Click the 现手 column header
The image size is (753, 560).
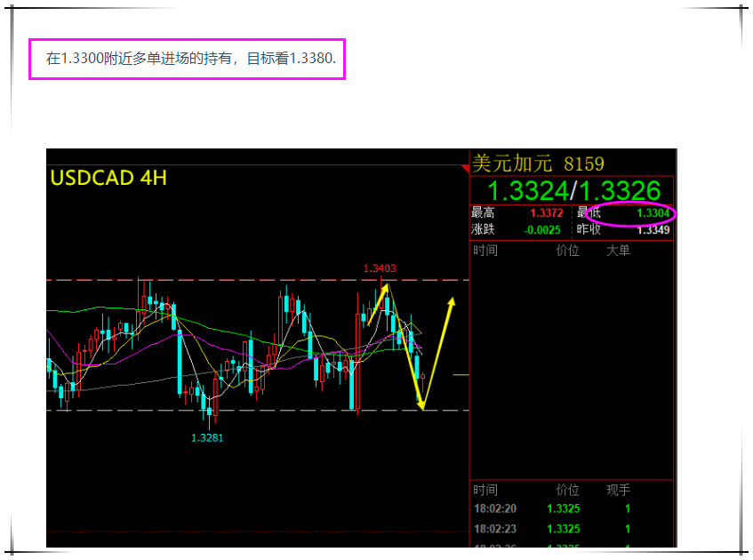[618, 490]
